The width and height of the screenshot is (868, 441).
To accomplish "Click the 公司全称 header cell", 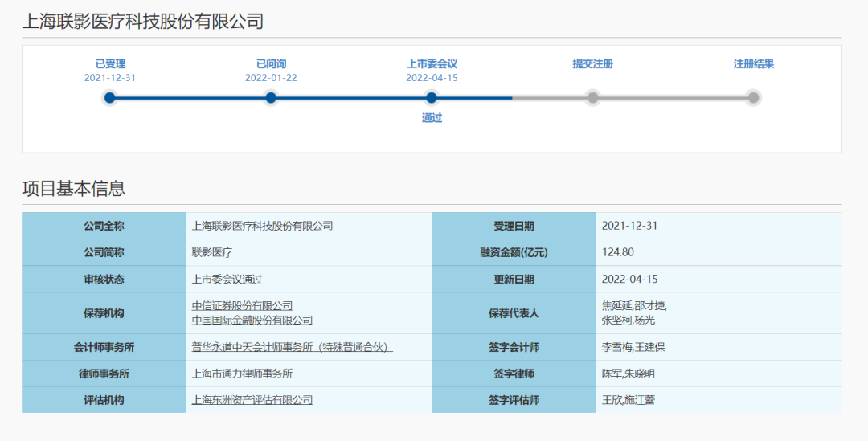I will coord(104,226).
